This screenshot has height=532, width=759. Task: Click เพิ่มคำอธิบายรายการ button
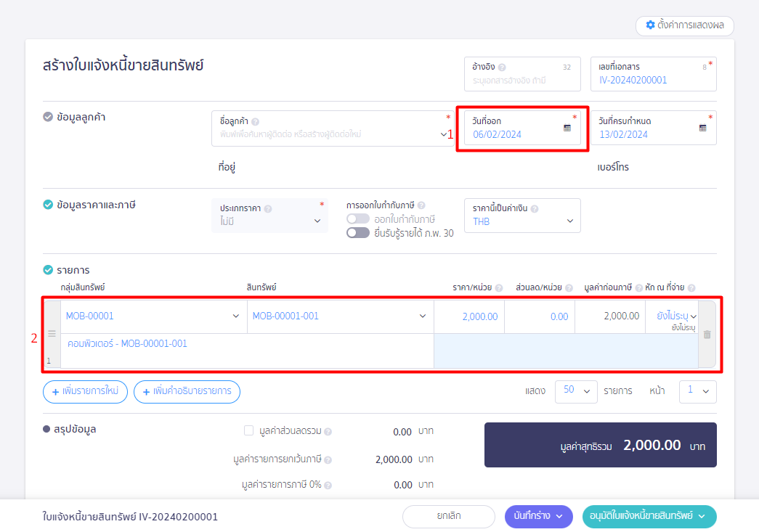pos(187,391)
